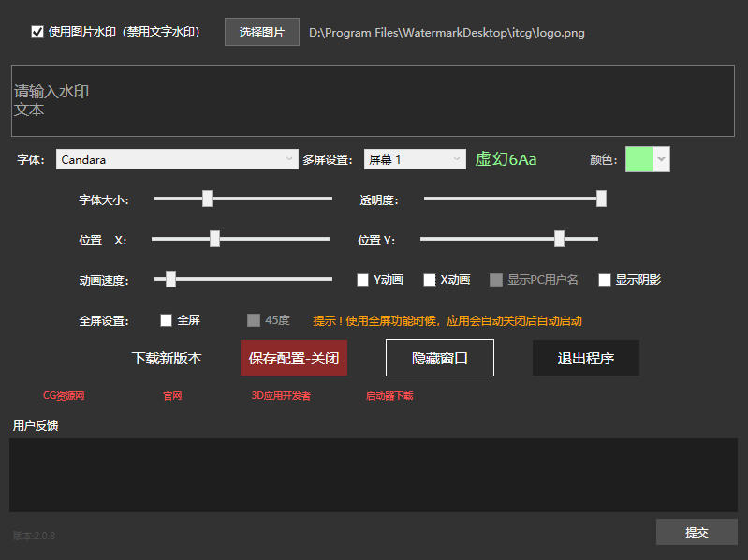The height and width of the screenshot is (560, 748).
Task: Open the 屏幕 1 multi-screen dropdown
Action: pyautogui.click(x=415, y=159)
